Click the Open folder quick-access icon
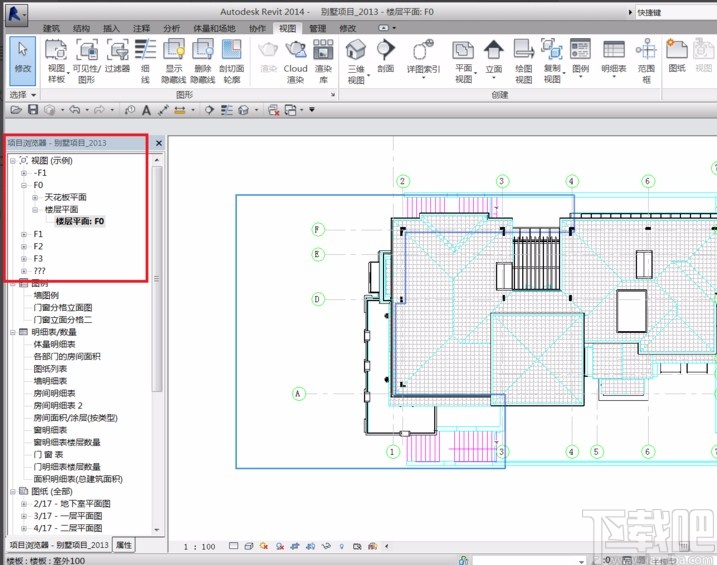Viewport: 717px width, 565px height. coord(16,110)
